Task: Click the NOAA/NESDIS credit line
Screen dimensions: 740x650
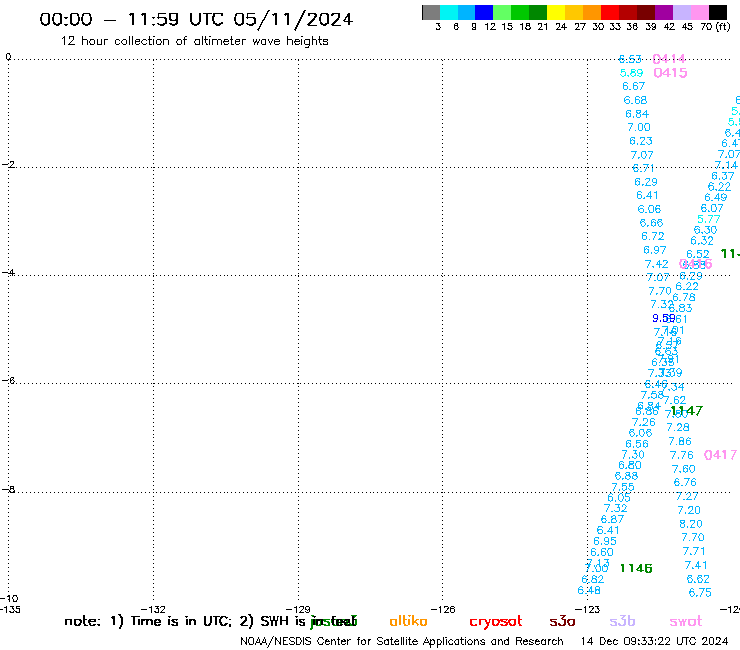Action: point(402,642)
